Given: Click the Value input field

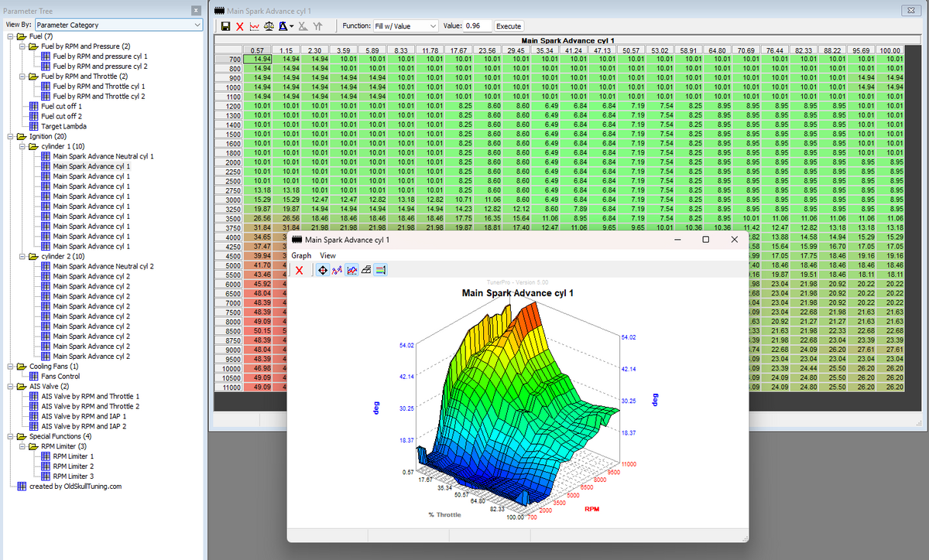Looking at the screenshot, I should click(478, 26).
